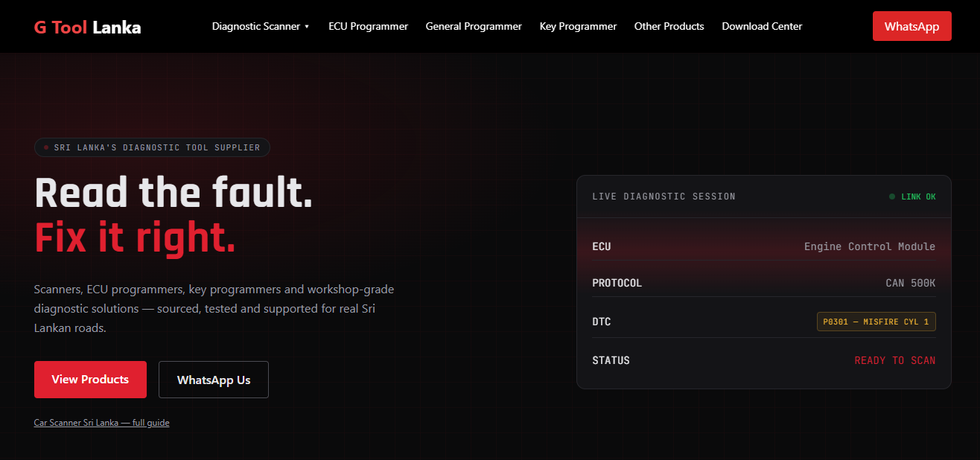This screenshot has width=980, height=460.
Task: Click the READY TO SCAN status text
Action: 894,360
